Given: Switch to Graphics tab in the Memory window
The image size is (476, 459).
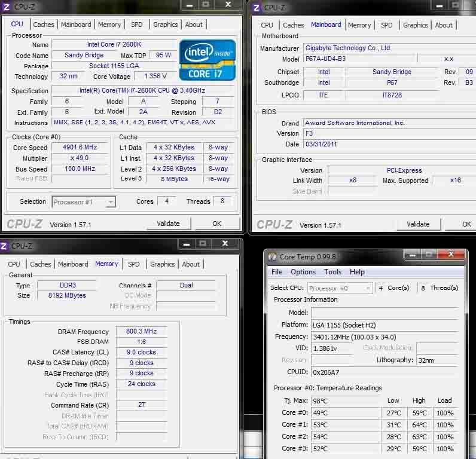Looking at the screenshot, I should pos(163,264).
